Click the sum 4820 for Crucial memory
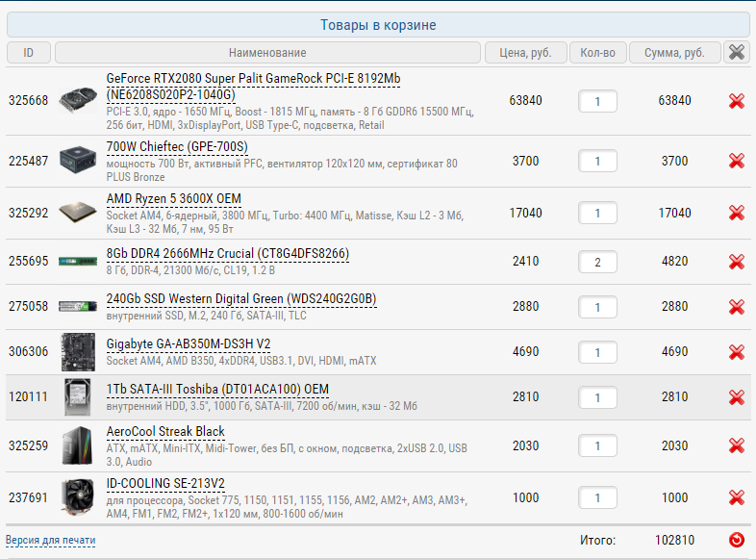 [674, 261]
